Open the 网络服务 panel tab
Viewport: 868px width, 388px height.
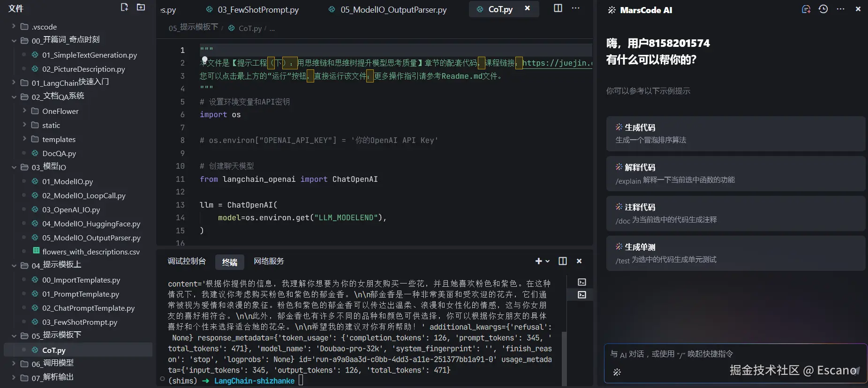tap(269, 261)
